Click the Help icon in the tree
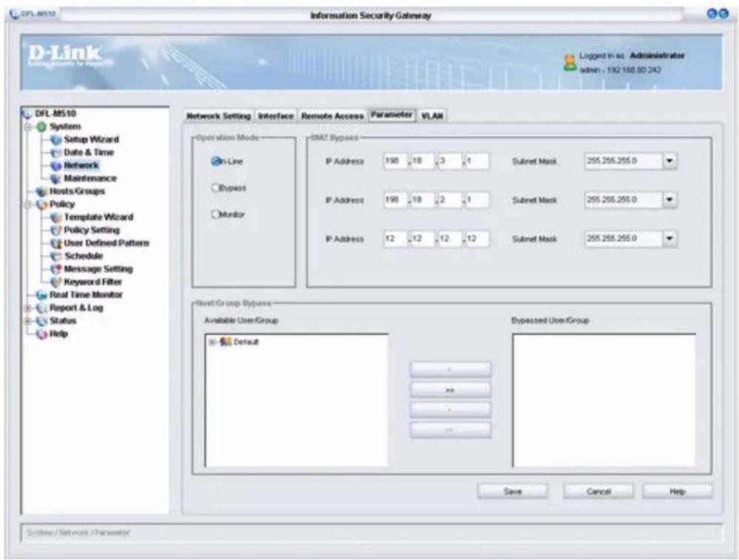 pos(42,334)
